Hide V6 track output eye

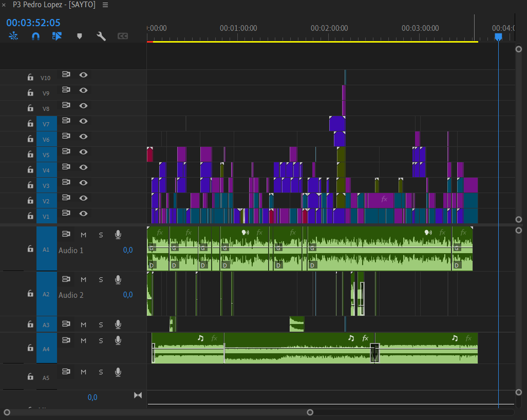coord(83,137)
